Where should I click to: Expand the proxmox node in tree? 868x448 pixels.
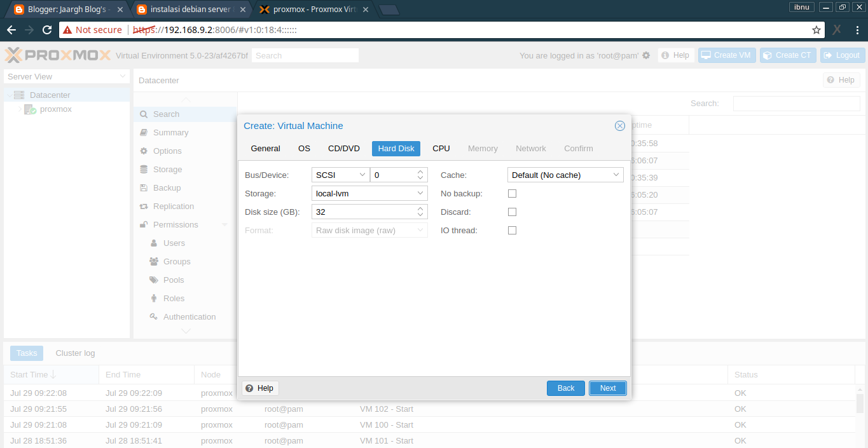click(19, 109)
